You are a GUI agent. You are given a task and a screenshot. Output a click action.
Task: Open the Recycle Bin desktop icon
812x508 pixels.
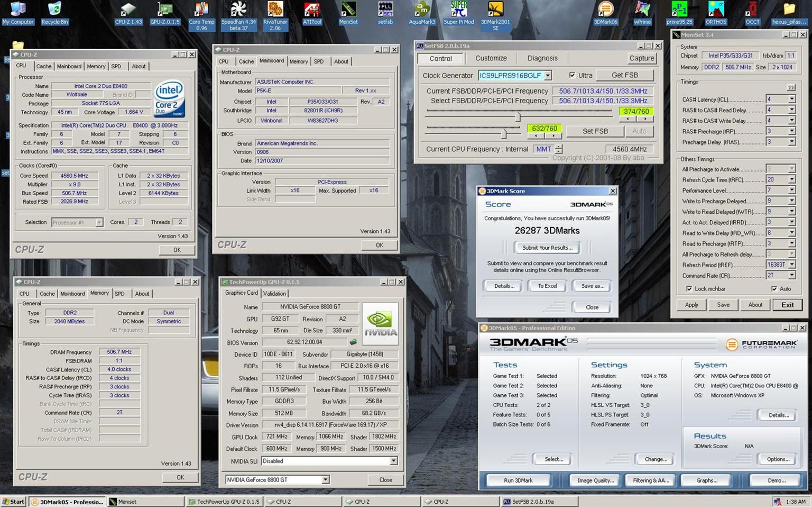coord(54,13)
